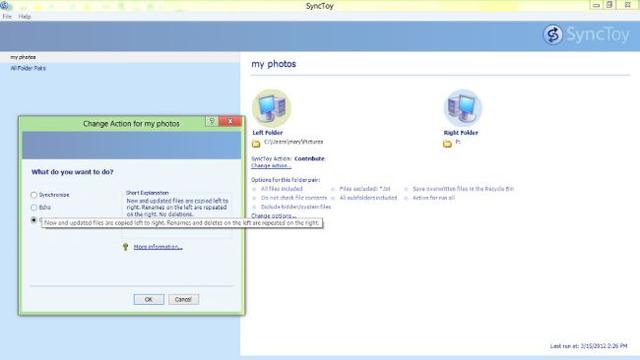640x360 pixels.
Task: Click the "Short Explanation" heading
Action: [x=147, y=193]
